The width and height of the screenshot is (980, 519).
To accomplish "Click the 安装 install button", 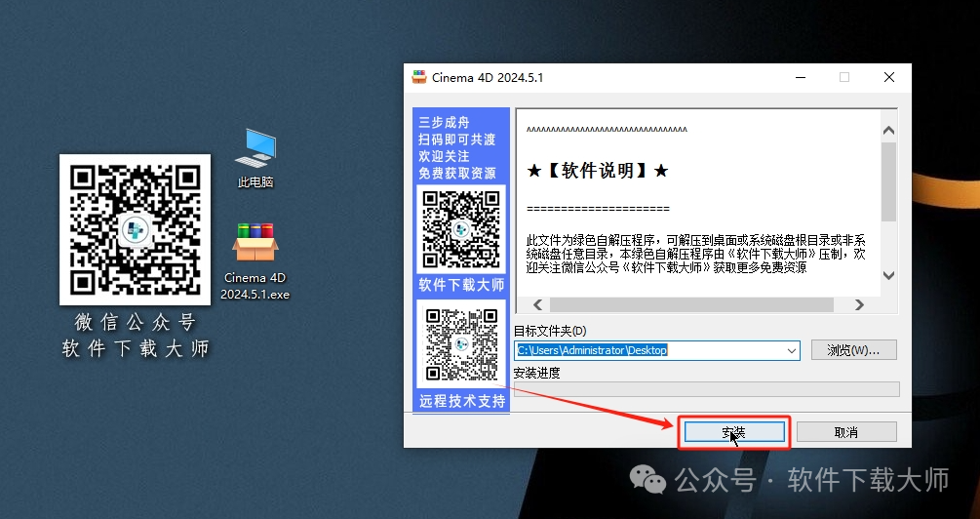I will [733, 432].
